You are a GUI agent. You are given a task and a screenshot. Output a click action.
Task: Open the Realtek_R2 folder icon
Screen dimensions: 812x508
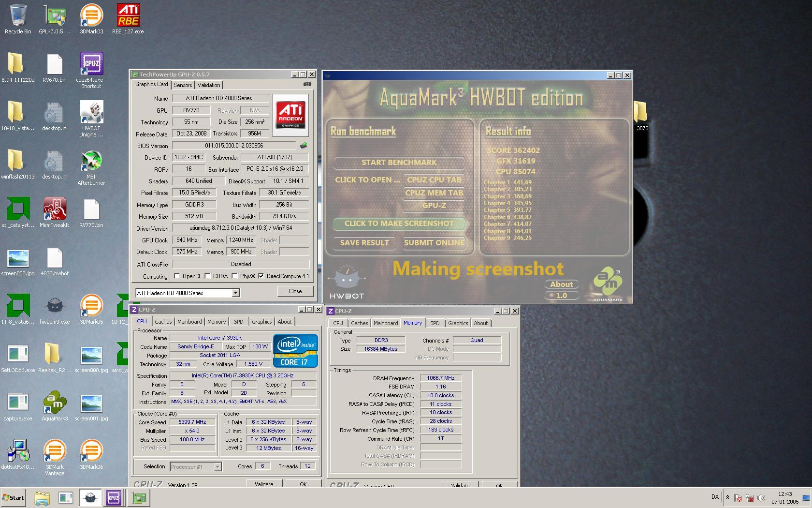pos(55,358)
